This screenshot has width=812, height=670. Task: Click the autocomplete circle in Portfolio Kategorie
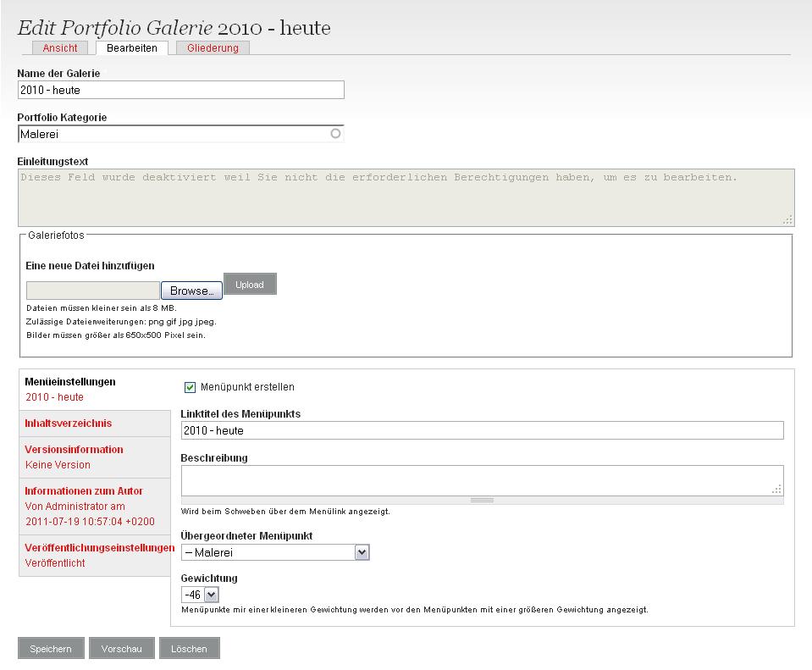pos(335,134)
